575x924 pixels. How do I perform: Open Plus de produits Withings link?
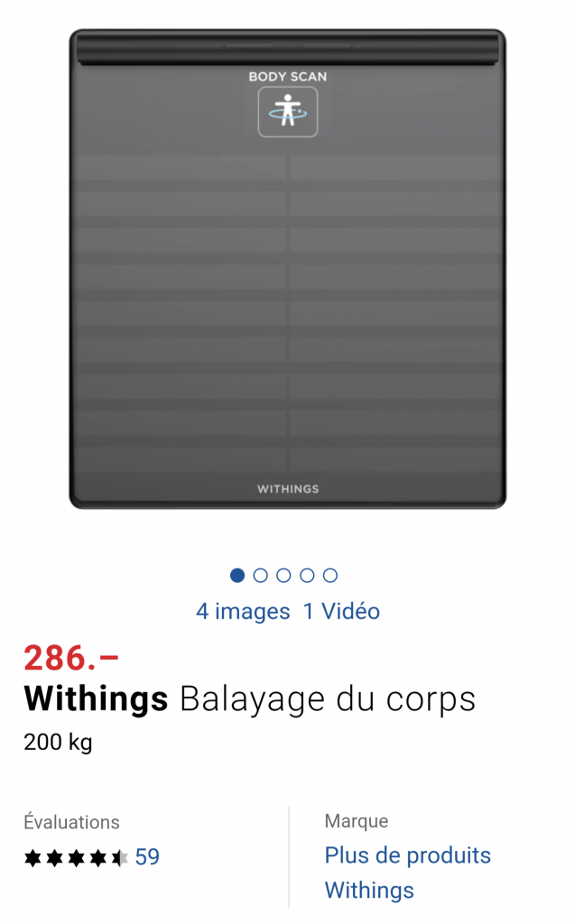point(407,873)
